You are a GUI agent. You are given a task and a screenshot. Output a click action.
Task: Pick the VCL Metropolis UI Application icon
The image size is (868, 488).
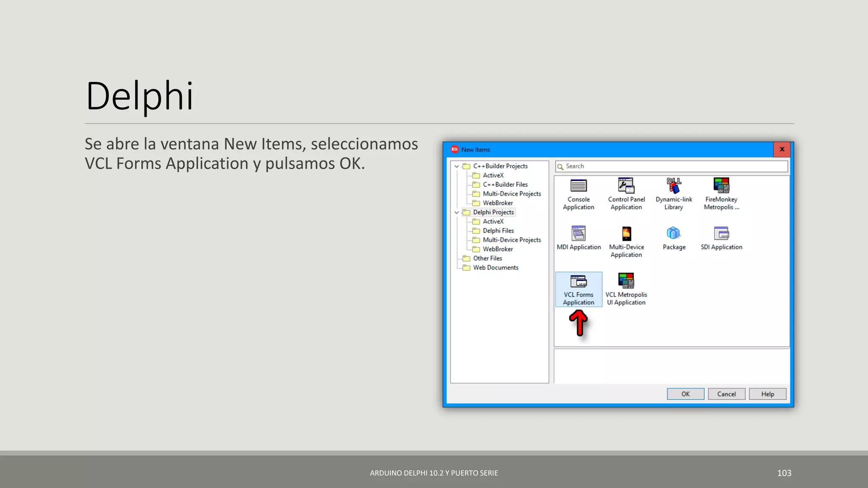tap(626, 290)
